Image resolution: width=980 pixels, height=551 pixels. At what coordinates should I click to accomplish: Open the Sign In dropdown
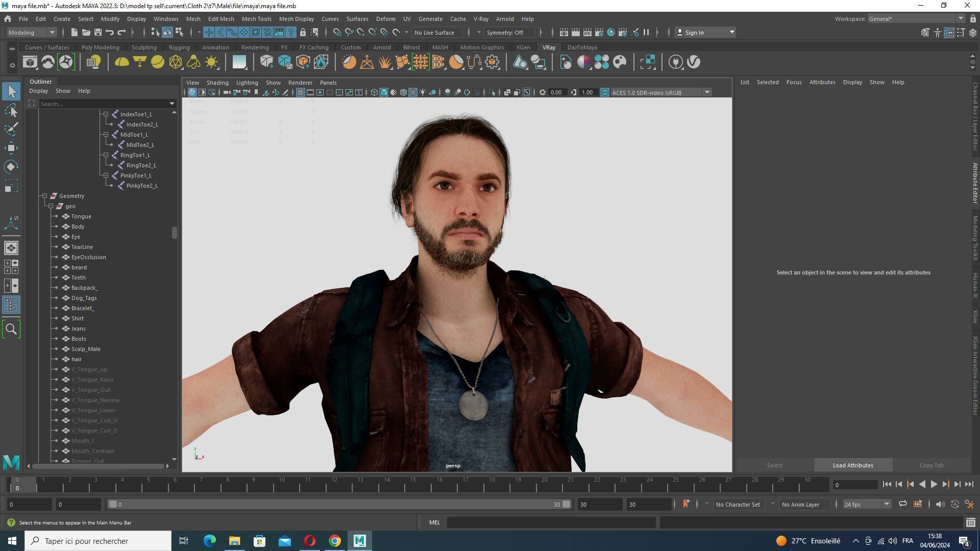(705, 32)
